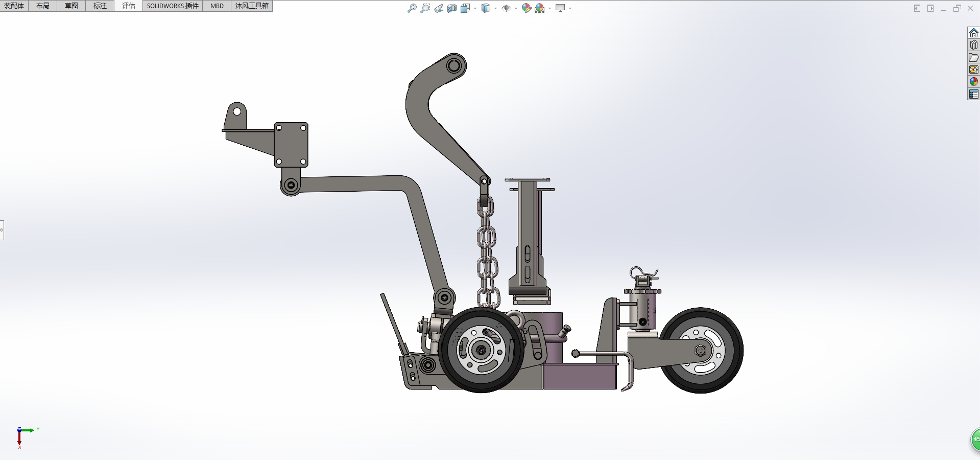The image size is (980, 460).
Task: Open SOLIDWORKS Resources home task pane
Action: pos(974,33)
